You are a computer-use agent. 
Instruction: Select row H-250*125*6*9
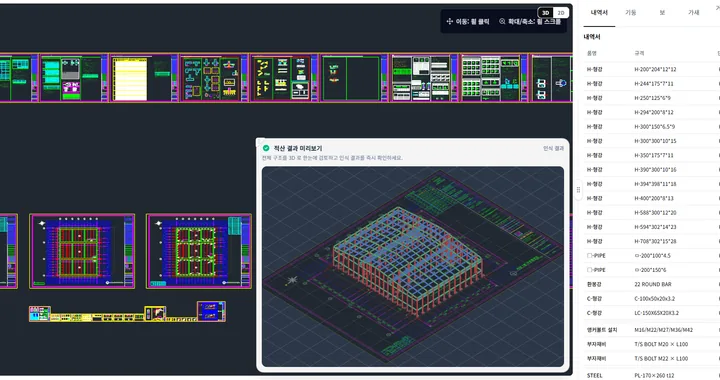652,98
